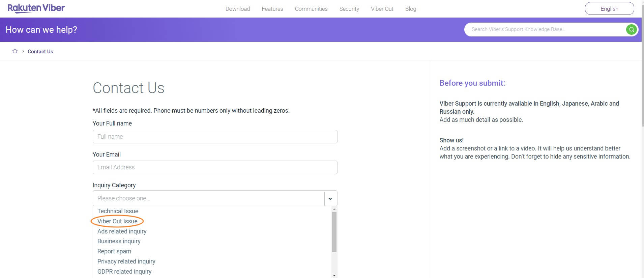The image size is (644, 278).
Task: Go to home via breadcrumb house icon
Action: click(x=15, y=51)
